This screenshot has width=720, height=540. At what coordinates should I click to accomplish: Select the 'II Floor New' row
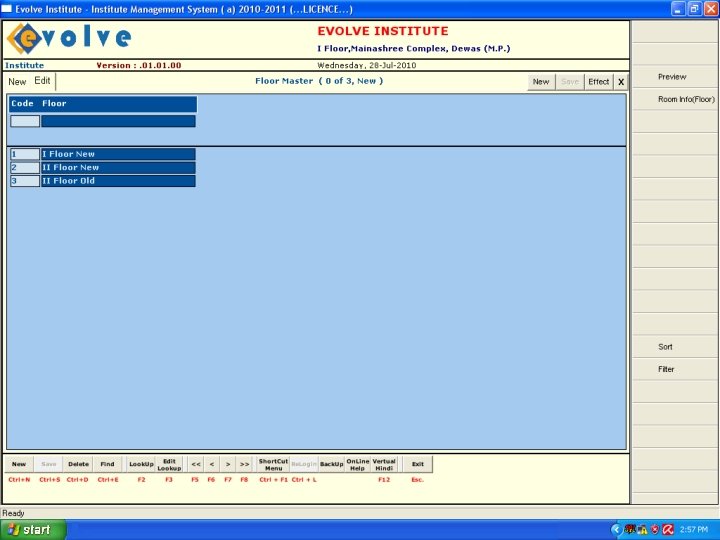[x=118, y=168]
